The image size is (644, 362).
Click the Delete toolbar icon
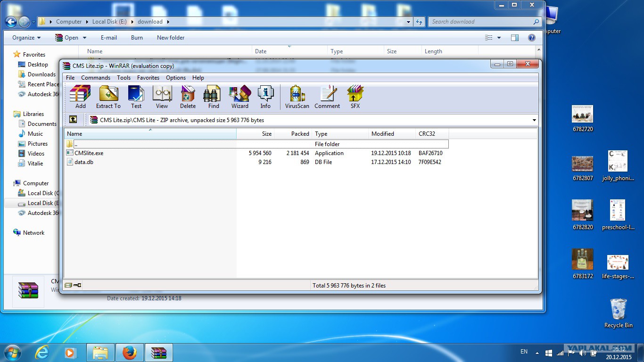pos(188,97)
